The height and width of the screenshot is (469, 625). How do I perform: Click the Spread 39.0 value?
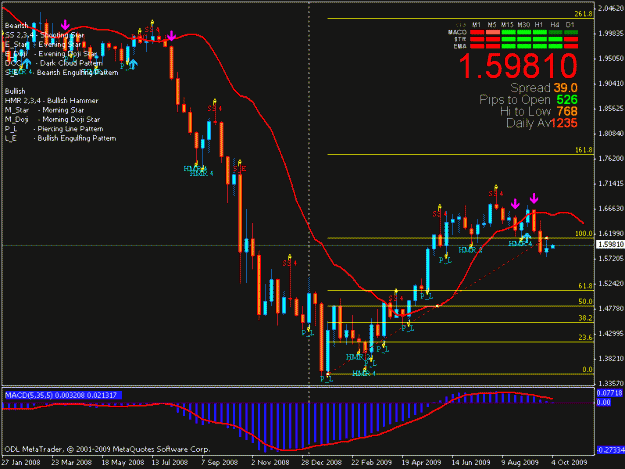[x=565, y=88]
